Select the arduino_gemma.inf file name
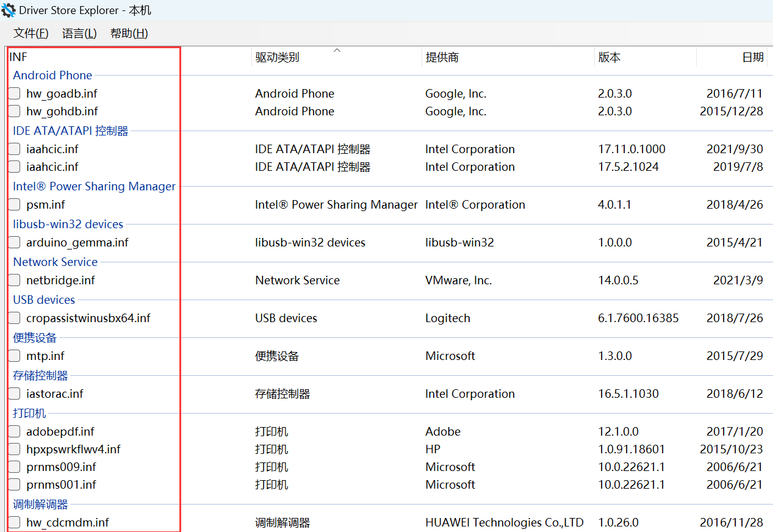The image size is (773, 532). pyautogui.click(x=77, y=243)
